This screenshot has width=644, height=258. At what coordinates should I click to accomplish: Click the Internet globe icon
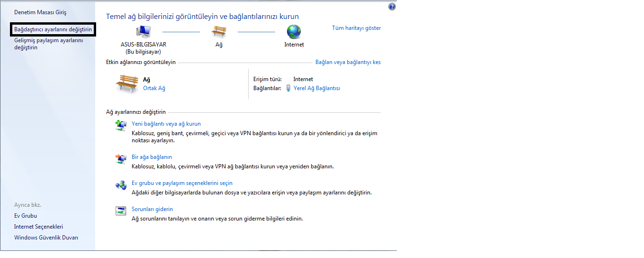[x=294, y=31]
